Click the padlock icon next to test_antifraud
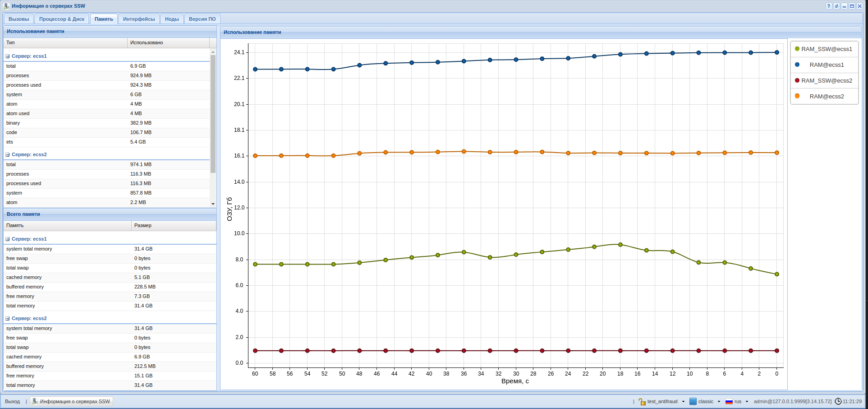The height and width of the screenshot is (409, 868). [x=642, y=401]
